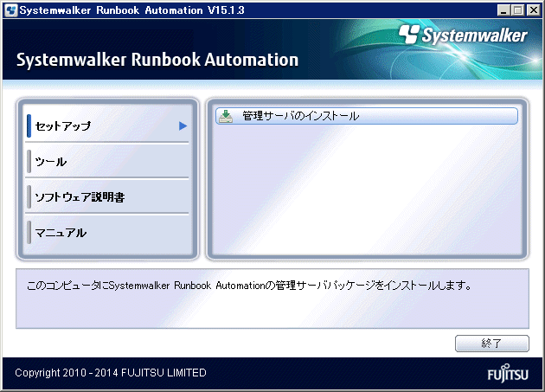Click the Copyright 2010-2014 FUJITSU LIMITED text
Screen dimensions: 545x392
pyautogui.click(x=111, y=373)
